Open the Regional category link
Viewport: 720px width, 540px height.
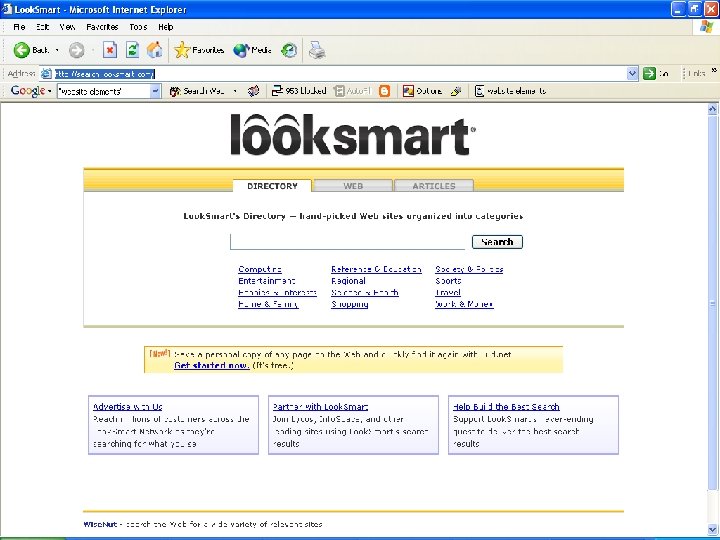[x=348, y=281]
